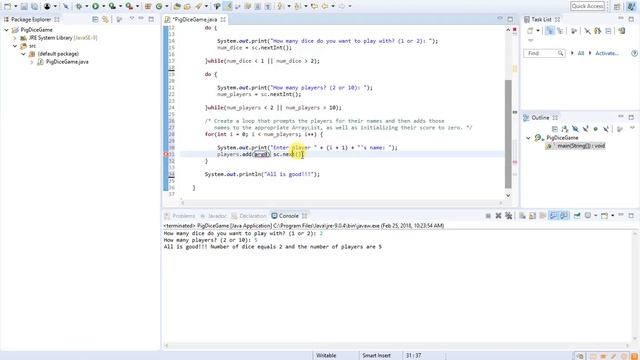Toggle Link with Editor in Package Explorer
This screenshot has width=640, height=360.
coord(105,19)
